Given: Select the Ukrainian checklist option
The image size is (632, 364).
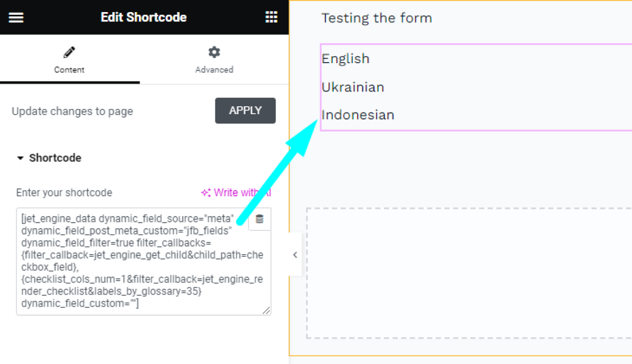Looking at the screenshot, I should [353, 87].
